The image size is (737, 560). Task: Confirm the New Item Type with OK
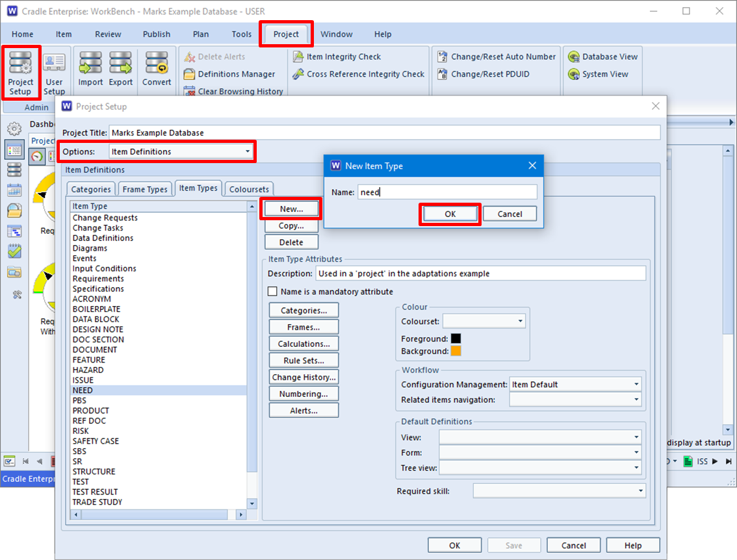coord(450,214)
